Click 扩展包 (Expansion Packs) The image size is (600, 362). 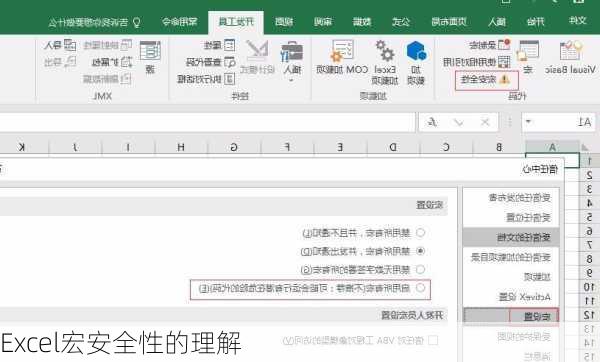[112, 62]
